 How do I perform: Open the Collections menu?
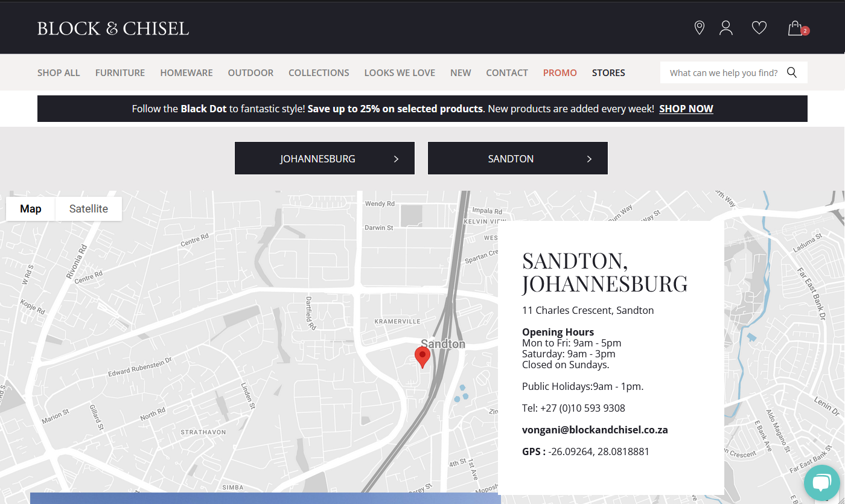(x=319, y=72)
